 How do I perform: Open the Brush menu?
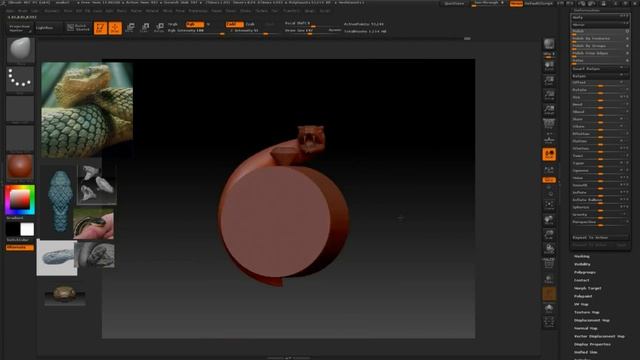(x=23, y=11)
